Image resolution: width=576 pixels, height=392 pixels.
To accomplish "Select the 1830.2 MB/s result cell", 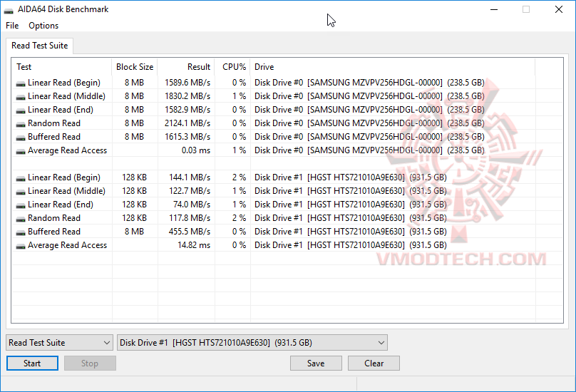I will pos(187,96).
